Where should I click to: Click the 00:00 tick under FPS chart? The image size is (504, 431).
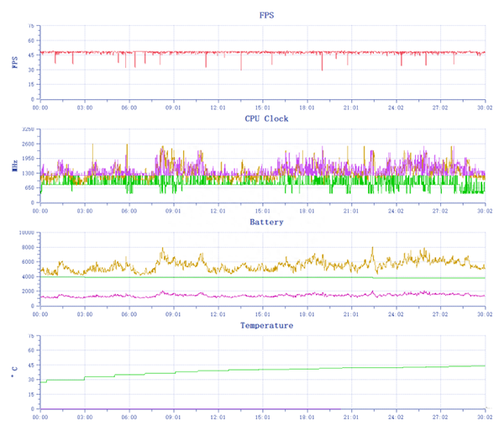(x=40, y=107)
